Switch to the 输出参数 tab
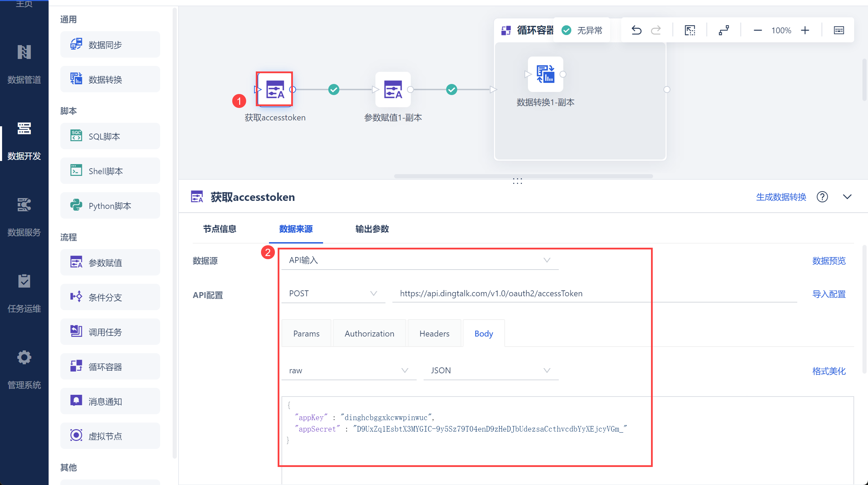The height and width of the screenshot is (485, 868). click(x=372, y=229)
